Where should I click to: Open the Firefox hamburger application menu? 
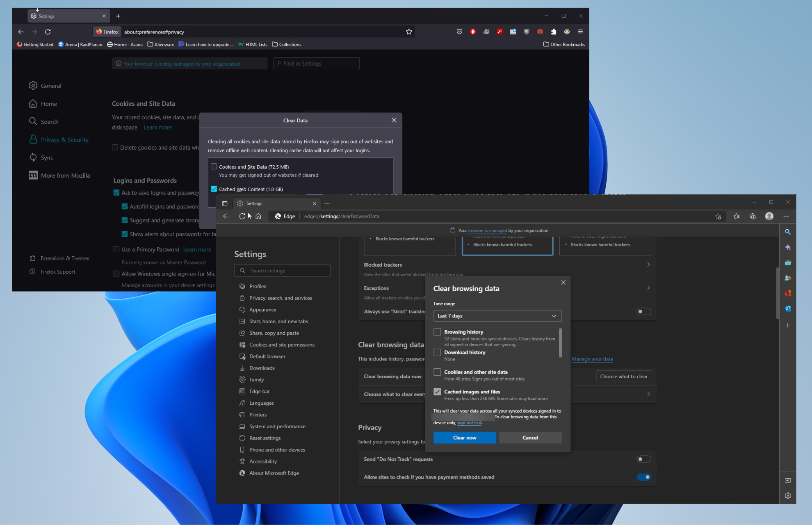click(x=580, y=32)
